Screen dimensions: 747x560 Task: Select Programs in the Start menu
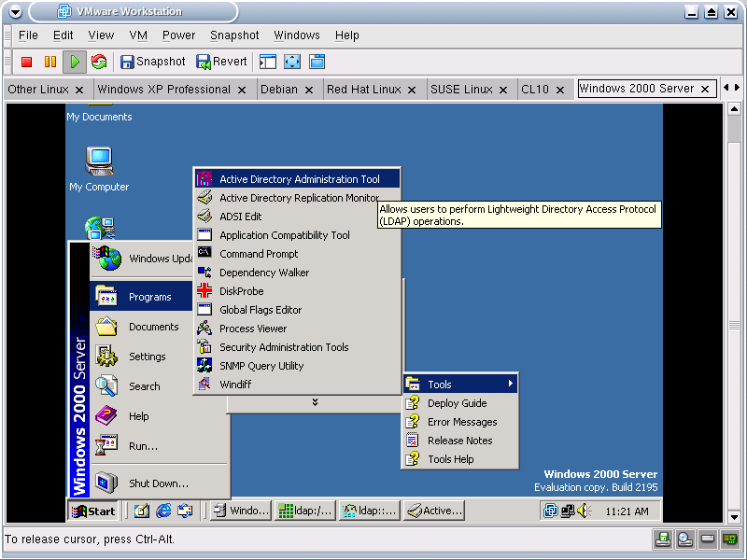point(142,296)
